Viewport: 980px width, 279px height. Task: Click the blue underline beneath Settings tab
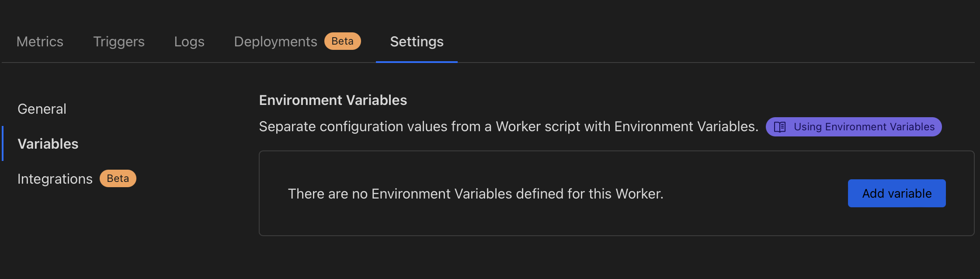(417, 62)
